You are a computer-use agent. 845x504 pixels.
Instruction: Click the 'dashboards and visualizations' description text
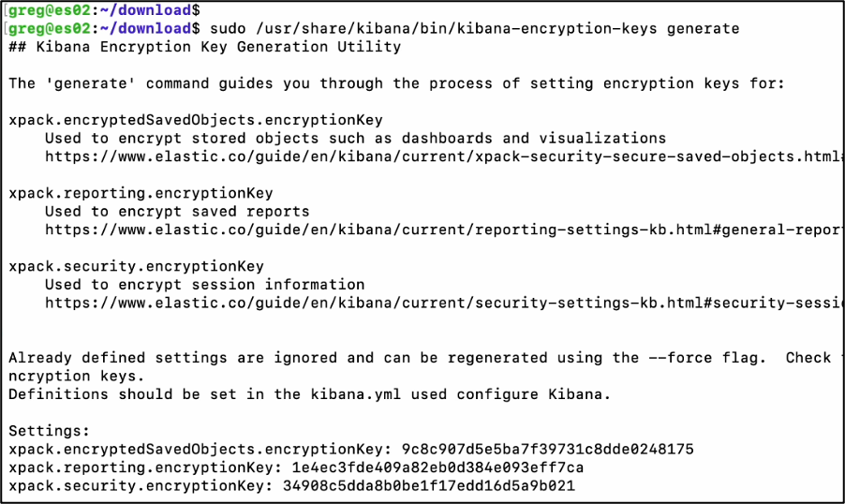534,139
